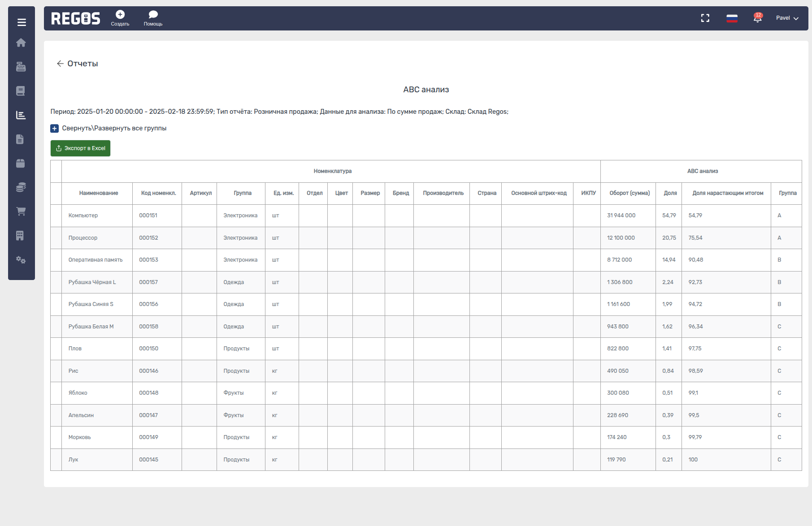Open the Russian flag language selector

tap(732, 18)
